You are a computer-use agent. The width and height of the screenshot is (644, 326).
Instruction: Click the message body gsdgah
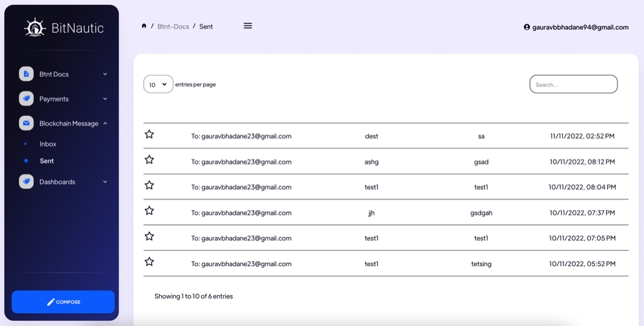point(481,213)
